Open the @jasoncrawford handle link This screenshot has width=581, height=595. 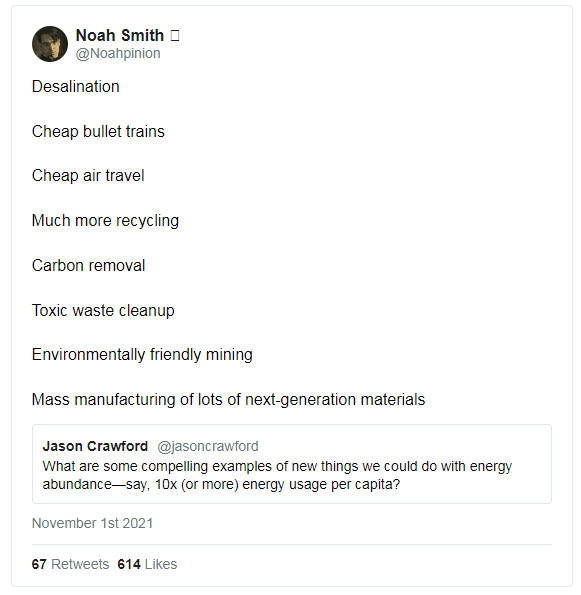208,446
